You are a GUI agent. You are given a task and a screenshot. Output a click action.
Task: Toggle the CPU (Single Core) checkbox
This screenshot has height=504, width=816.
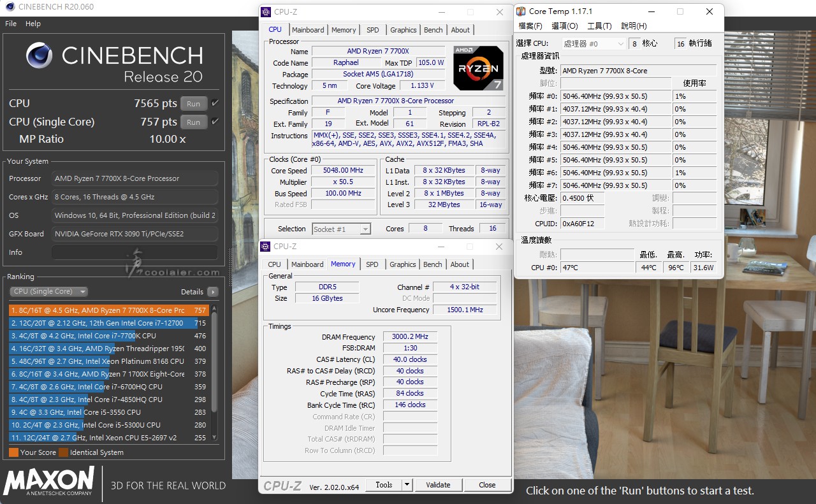[215, 122]
